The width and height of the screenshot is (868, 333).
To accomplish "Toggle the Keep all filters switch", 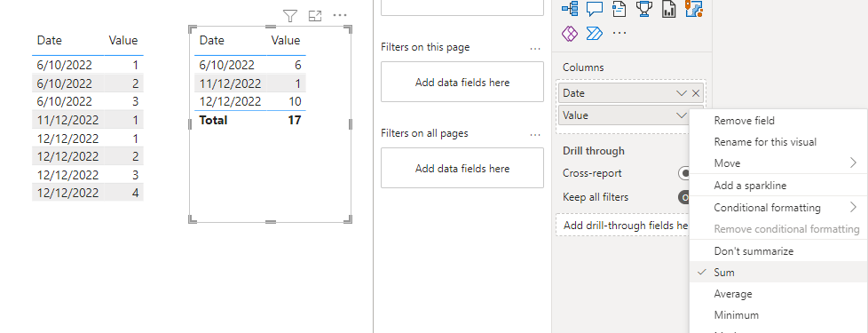I will 684,197.
